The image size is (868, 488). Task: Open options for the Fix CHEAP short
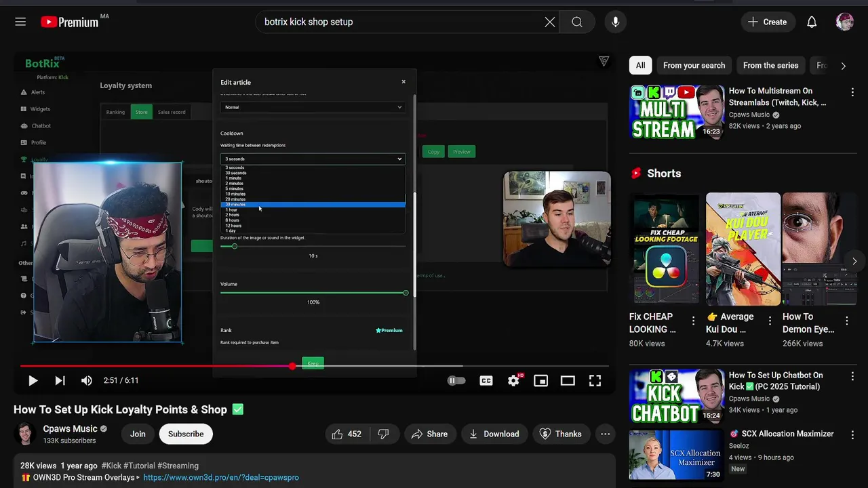(693, 321)
